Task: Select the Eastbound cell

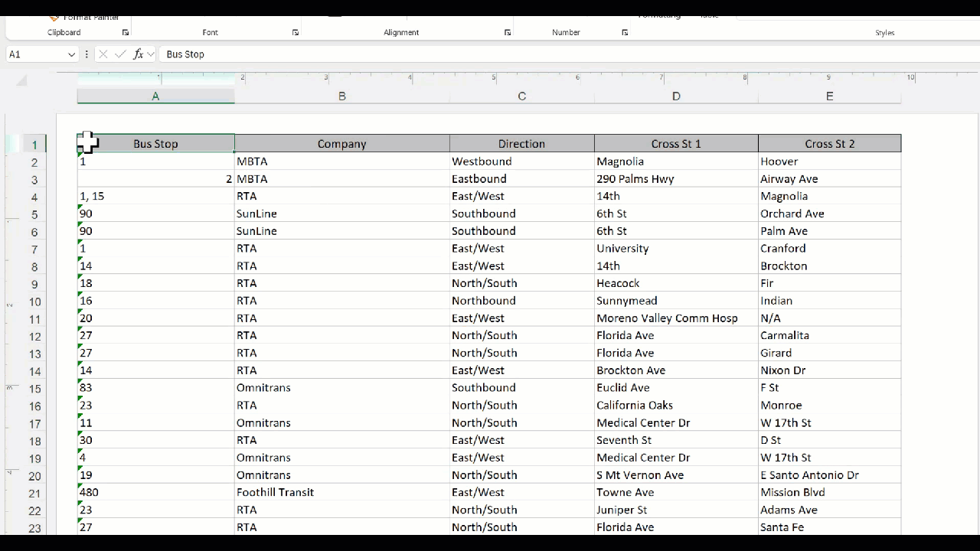Action: point(521,179)
